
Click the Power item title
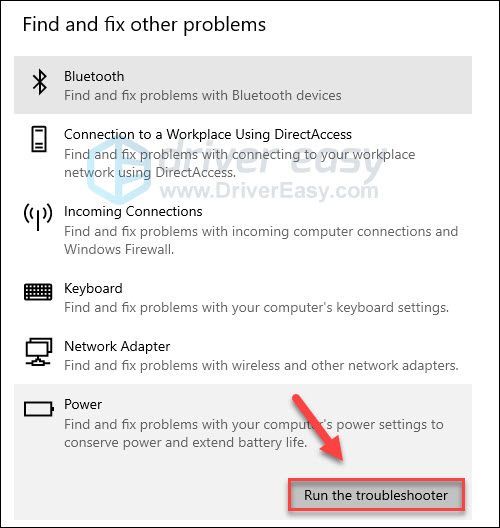(83, 404)
